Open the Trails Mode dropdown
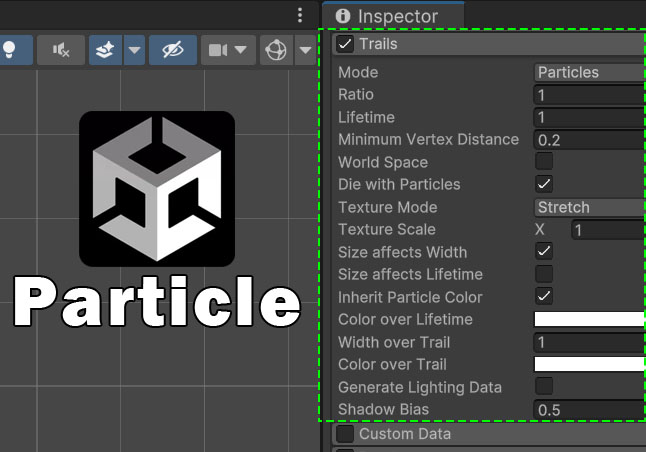The image size is (646, 452). click(x=589, y=72)
